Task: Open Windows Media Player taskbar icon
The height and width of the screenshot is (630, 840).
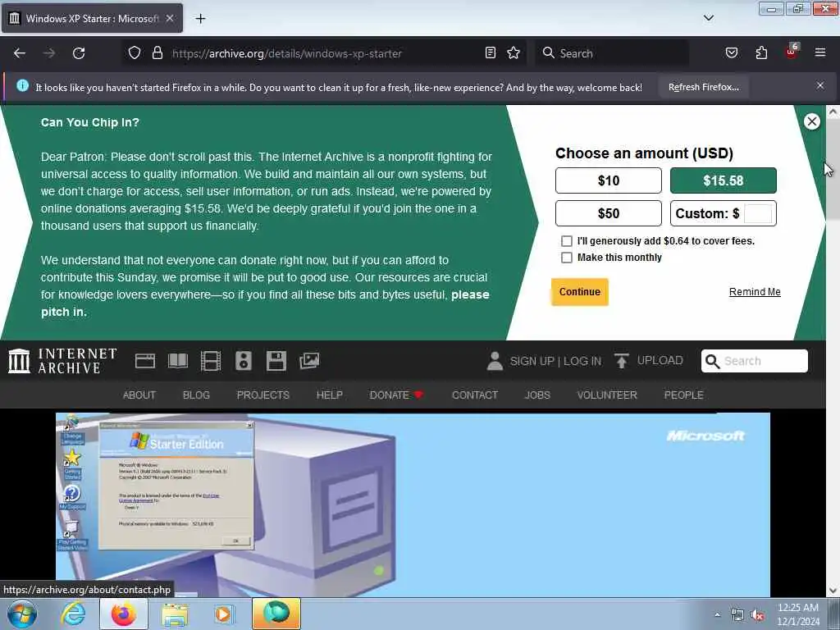Action: (224, 614)
